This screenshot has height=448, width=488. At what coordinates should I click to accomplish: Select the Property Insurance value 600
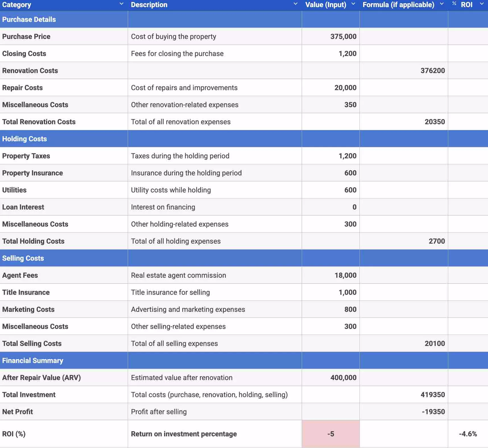coord(350,173)
